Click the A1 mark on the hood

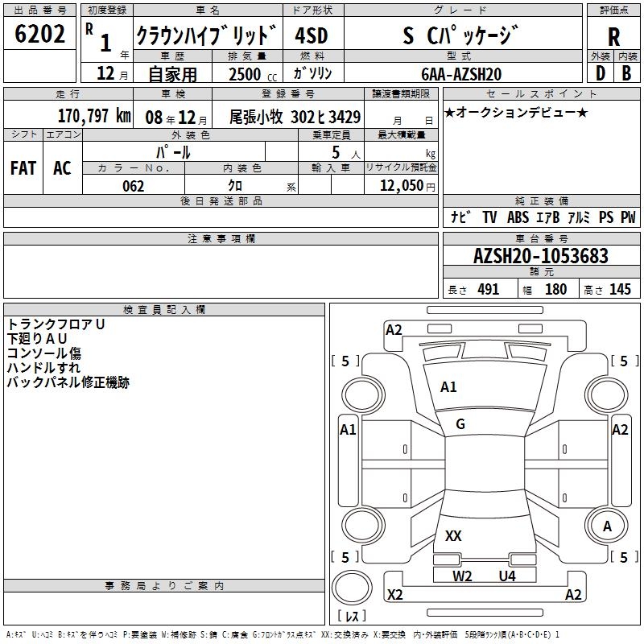448,387
